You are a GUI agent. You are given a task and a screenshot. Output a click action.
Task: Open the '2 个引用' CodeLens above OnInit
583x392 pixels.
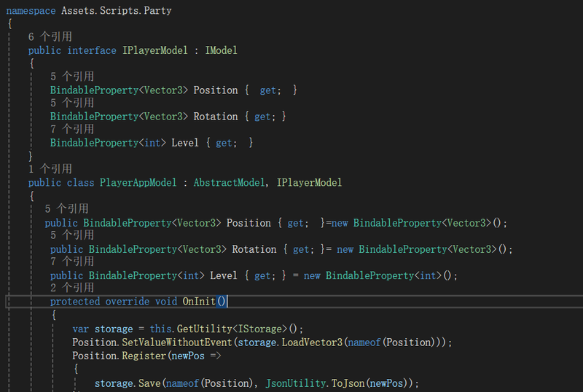tap(72, 288)
